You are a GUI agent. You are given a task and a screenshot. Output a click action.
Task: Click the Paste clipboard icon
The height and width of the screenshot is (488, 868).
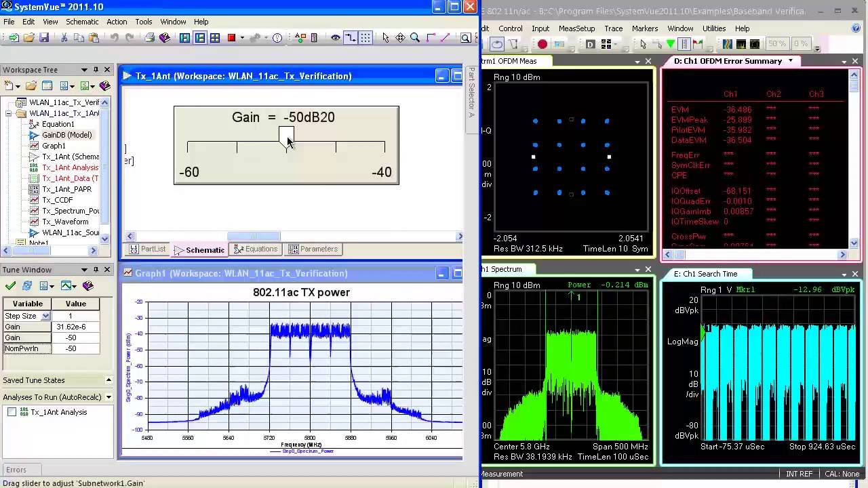point(94,38)
